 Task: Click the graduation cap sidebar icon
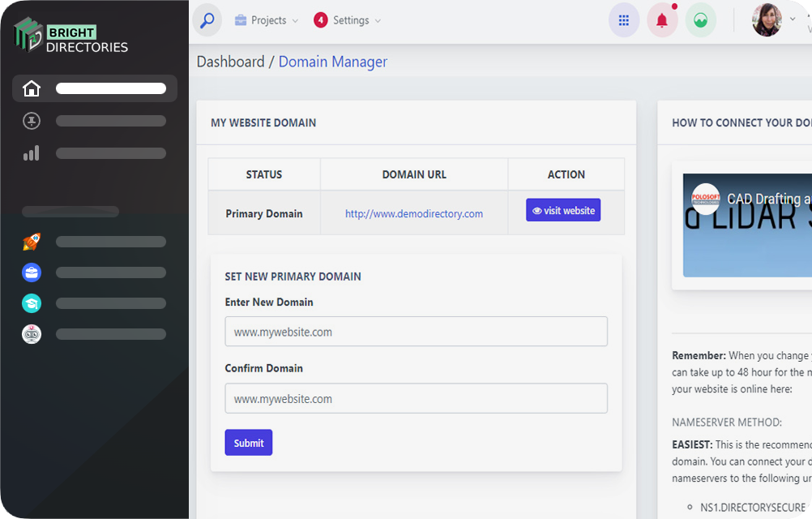32,303
